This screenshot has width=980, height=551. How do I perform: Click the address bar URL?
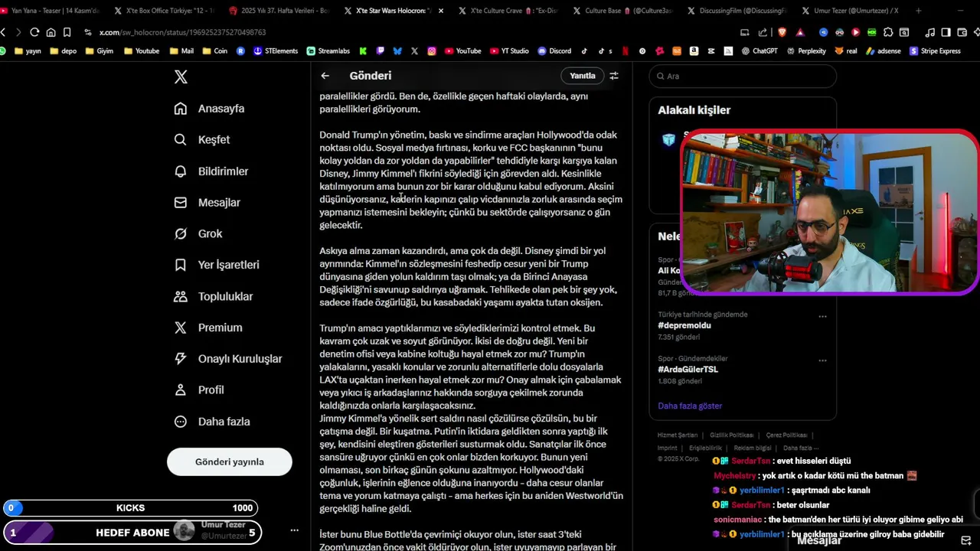tap(182, 32)
